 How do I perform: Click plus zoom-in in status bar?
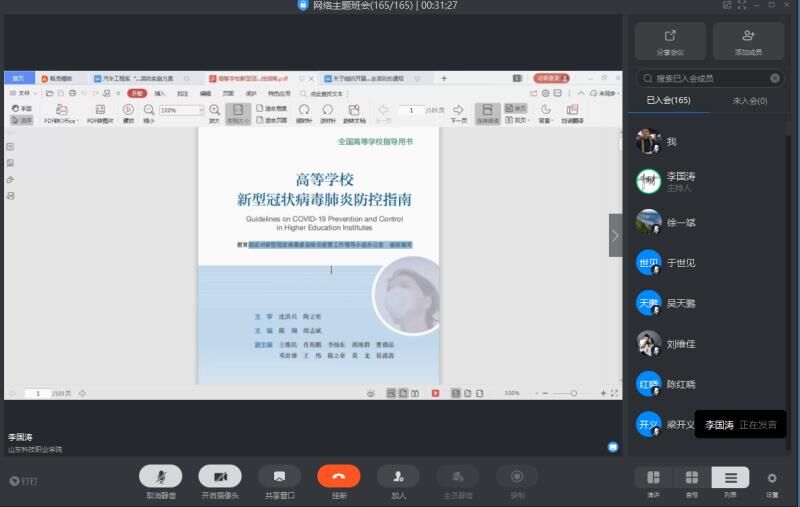click(x=603, y=393)
